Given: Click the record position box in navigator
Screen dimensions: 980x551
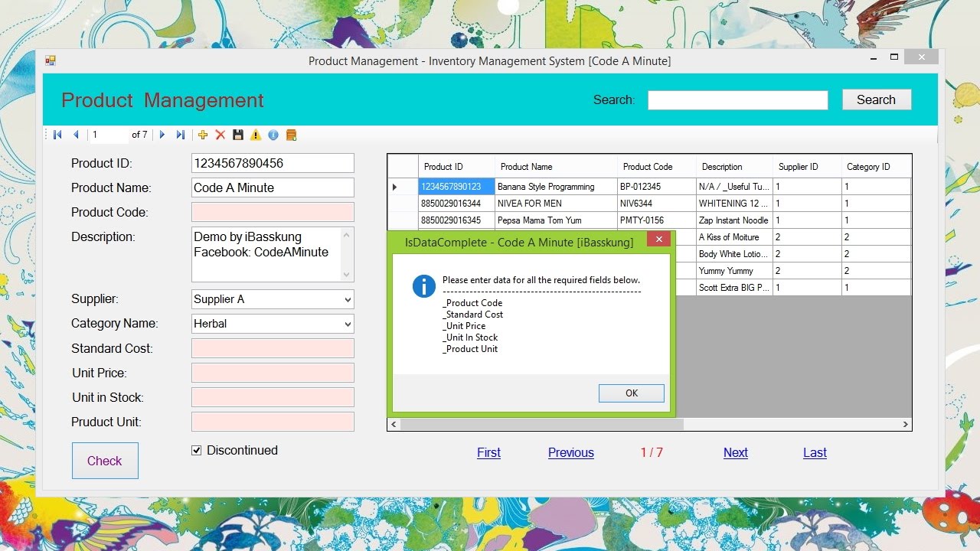Looking at the screenshot, I should pyautogui.click(x=108, y=135).
